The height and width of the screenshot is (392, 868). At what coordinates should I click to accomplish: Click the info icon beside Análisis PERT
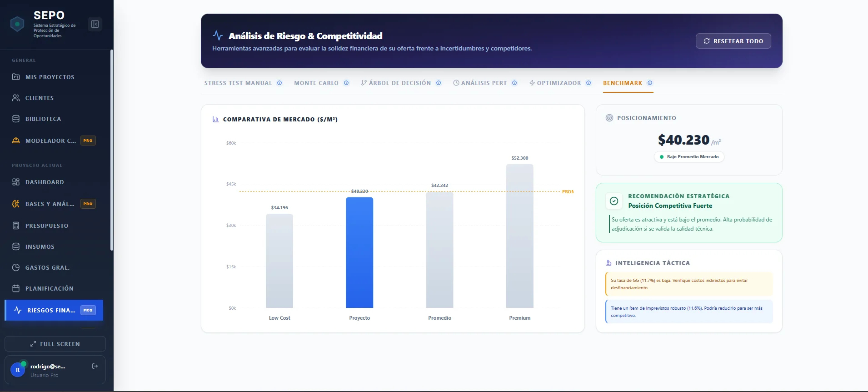coord(514,83)
